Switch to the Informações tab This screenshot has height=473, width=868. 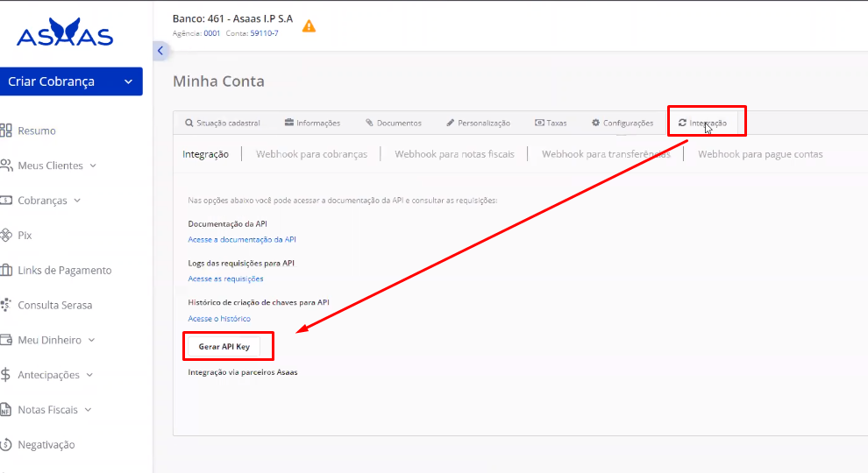pyautogui.click(x=313, y=123)
